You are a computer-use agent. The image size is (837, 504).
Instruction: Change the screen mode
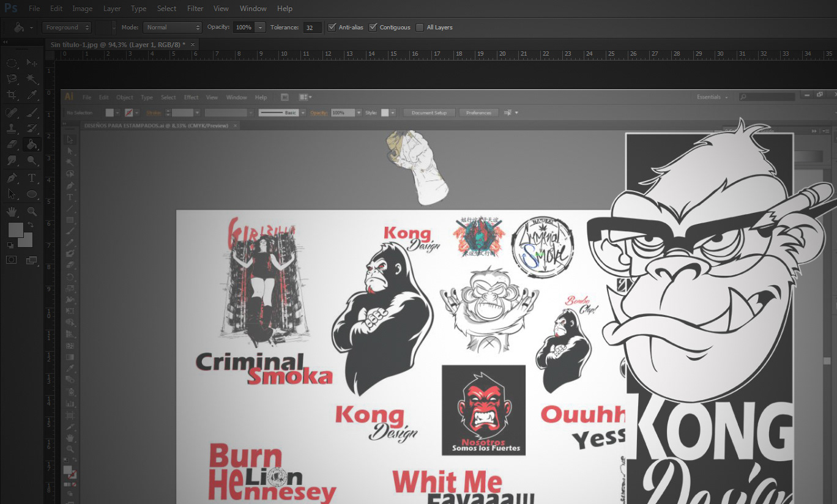32,260
